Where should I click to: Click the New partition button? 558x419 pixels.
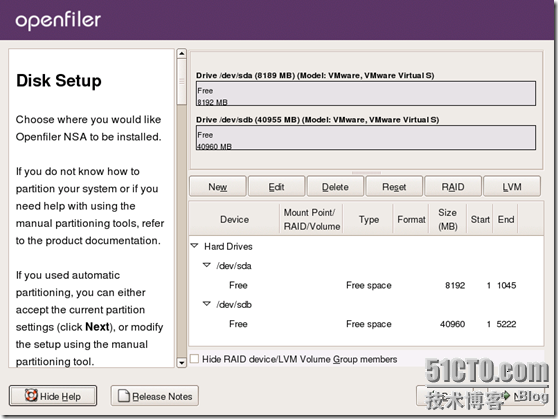click(217, 187)
